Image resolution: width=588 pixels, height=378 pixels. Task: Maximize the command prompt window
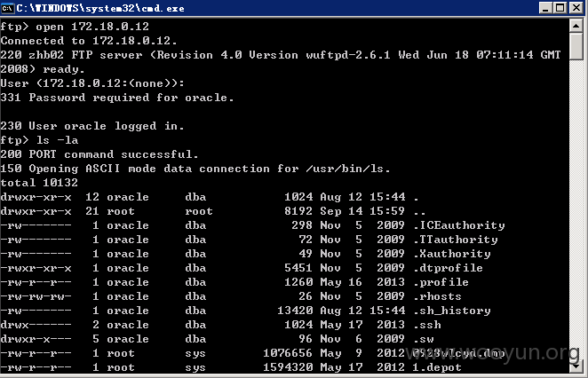click(x=560, y=8)
